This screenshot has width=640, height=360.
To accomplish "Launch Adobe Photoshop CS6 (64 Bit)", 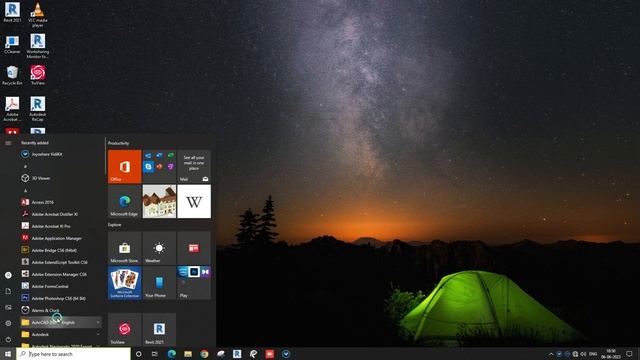I will coord(60,298).
